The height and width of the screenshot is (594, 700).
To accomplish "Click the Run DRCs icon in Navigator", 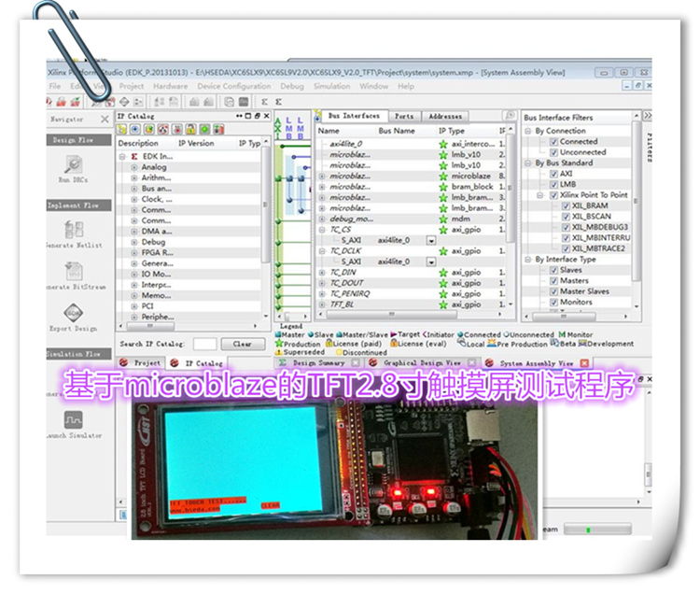I will pyautogui.click(x=74, y=164).
